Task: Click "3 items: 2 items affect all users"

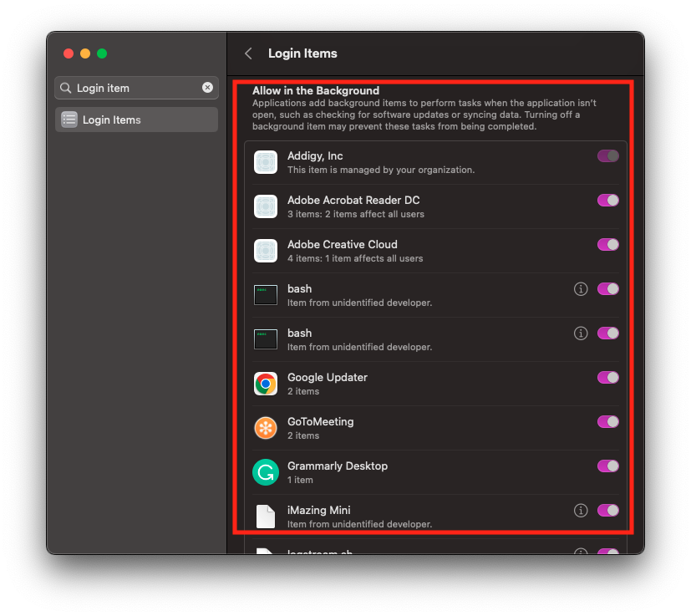Action: click(356, 214)
